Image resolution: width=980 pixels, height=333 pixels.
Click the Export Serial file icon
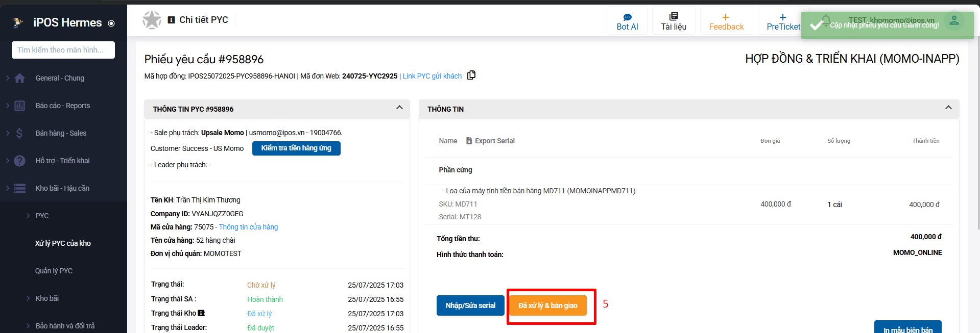469,141
